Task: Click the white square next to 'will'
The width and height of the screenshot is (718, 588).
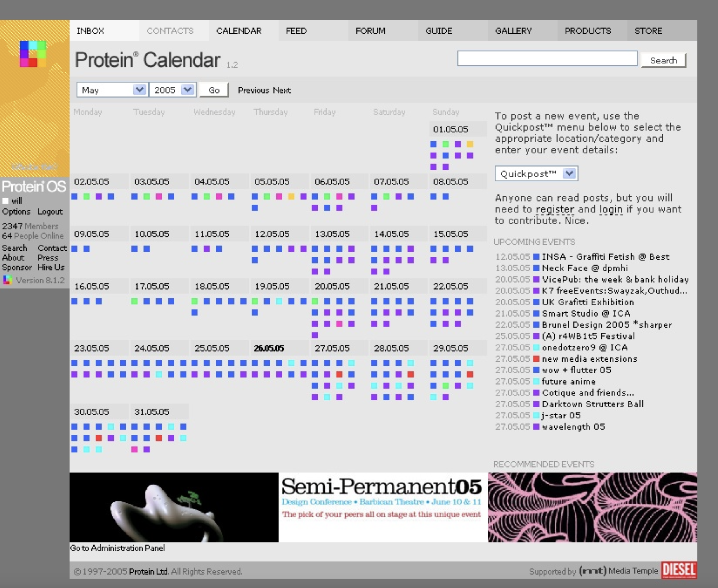Action: point(6,201)
